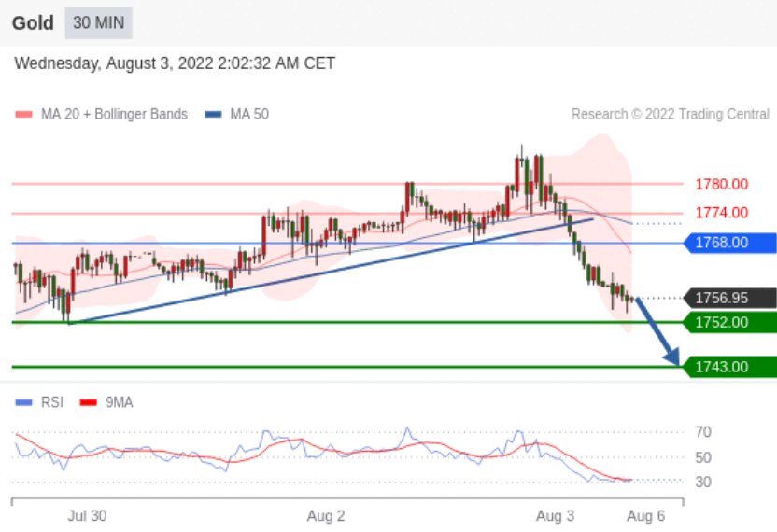Screen dimensions: 777x532
Task: Click the Aug 3 axis date label
Action: pos(555,516)
